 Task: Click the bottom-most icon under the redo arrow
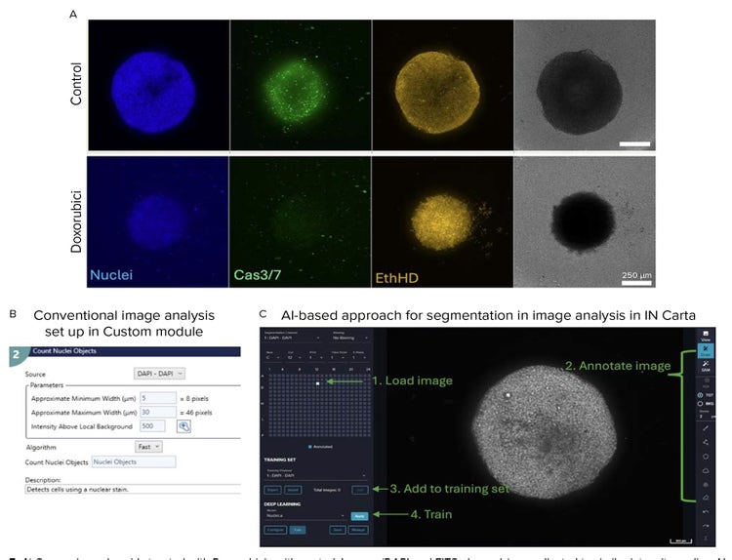[x=706, y=538]
